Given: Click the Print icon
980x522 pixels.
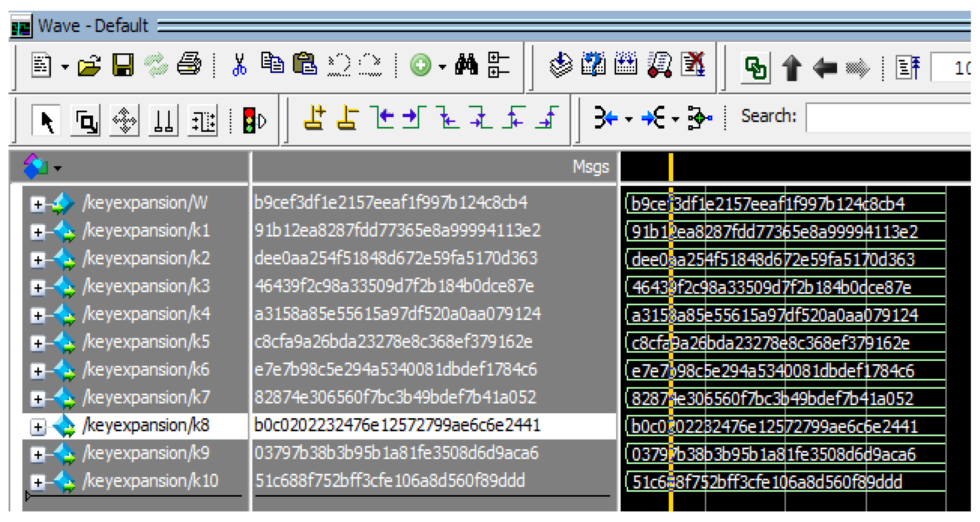Looking at the screenshot, I should click(189, 64).
